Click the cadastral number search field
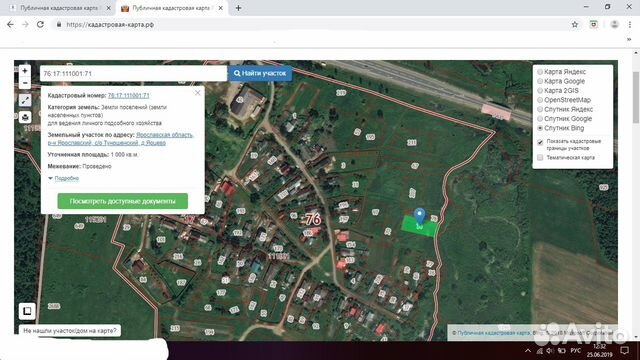 pyautogui.click(x=133, y=73)
